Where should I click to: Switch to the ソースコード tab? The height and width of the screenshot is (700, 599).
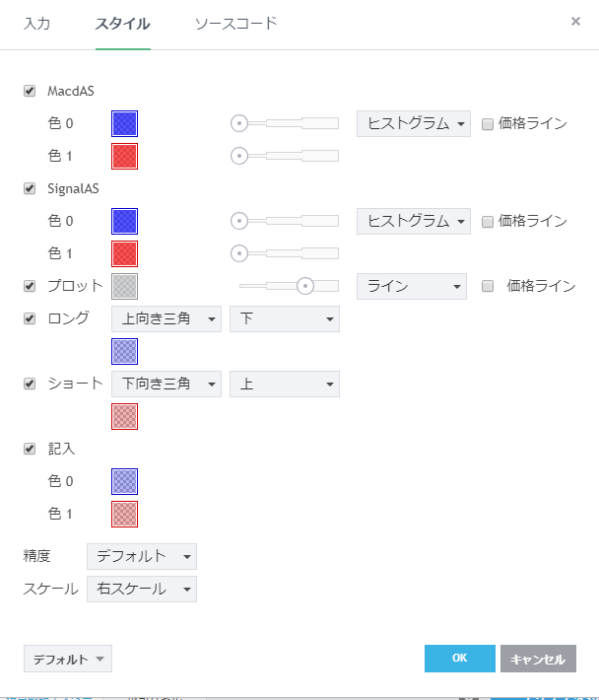click(x=235, y=23)
